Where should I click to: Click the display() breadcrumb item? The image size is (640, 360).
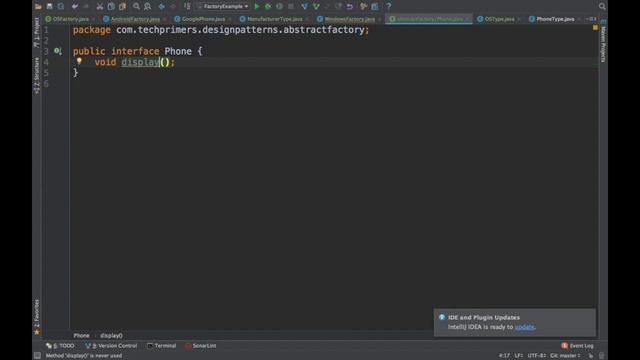point(111,336)
